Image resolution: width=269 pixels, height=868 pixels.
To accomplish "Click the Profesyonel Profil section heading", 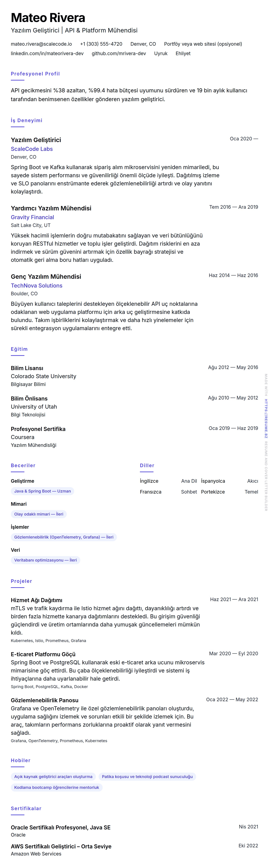I will click(x=35, y=74).
